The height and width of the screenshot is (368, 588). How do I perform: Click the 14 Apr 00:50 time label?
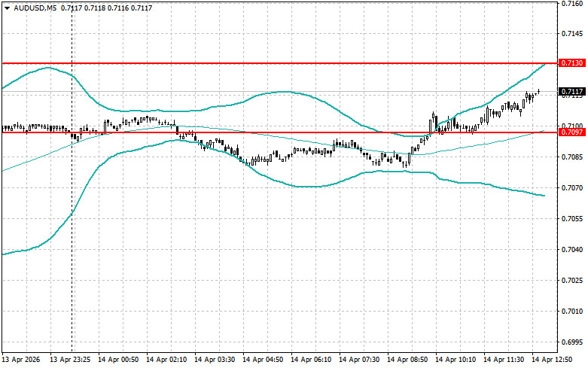tap(118, 360)
